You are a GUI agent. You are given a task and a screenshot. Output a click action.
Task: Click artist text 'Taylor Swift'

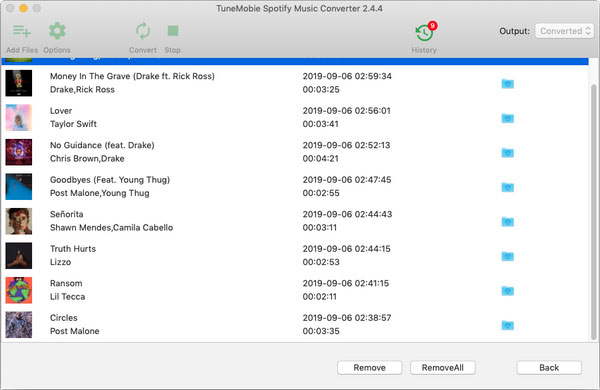tap(73, 124)
